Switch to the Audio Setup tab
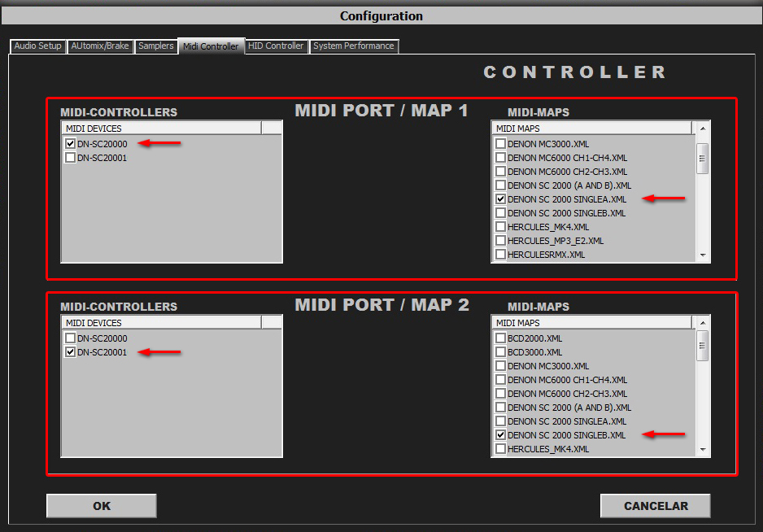The image size is (763, 532). coord(38,46)
